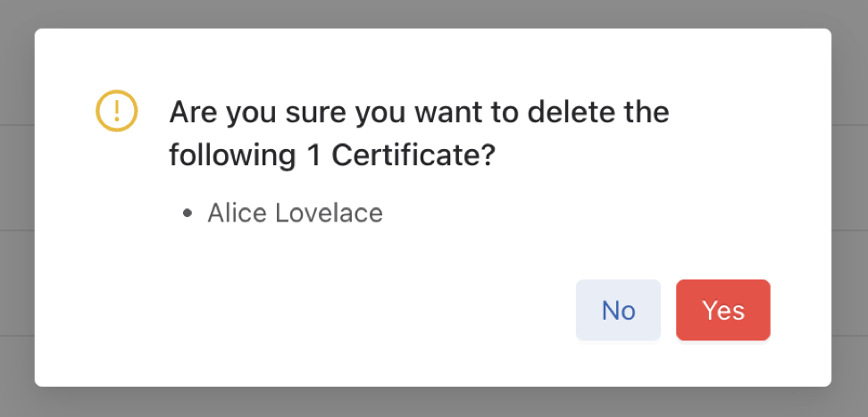Click the gray overlay below the dialog

click(433, 403)
